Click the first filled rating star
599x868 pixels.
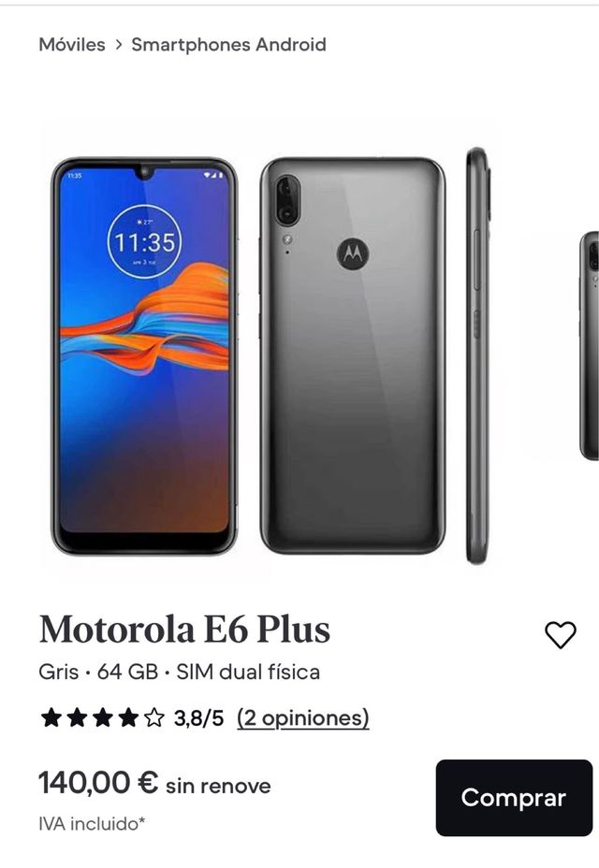point(51,718)
